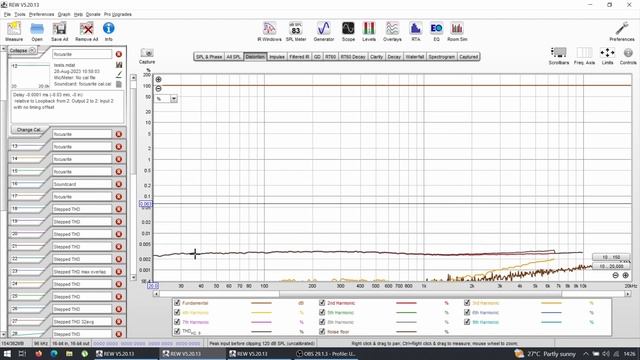Screen dimensions: 640x360
Task: Click the 10..150 frequency range button
Action: pyautogui.click(x=611, y=257)
